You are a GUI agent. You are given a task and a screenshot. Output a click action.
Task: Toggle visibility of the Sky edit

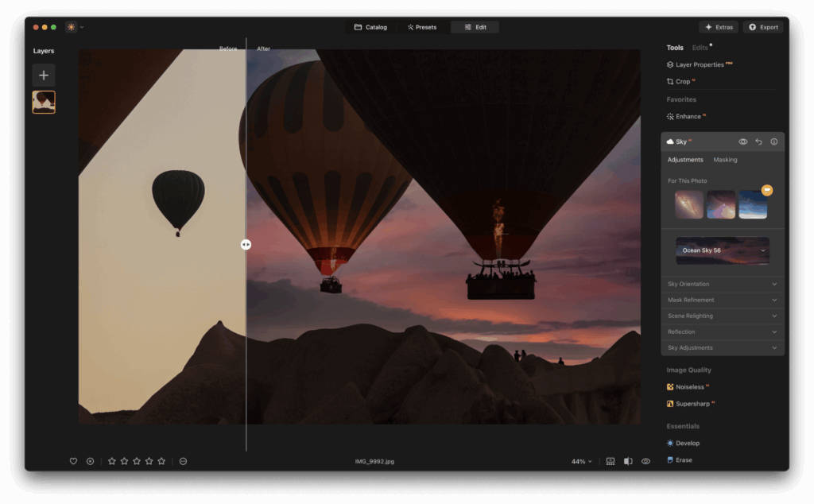(742, 142)
